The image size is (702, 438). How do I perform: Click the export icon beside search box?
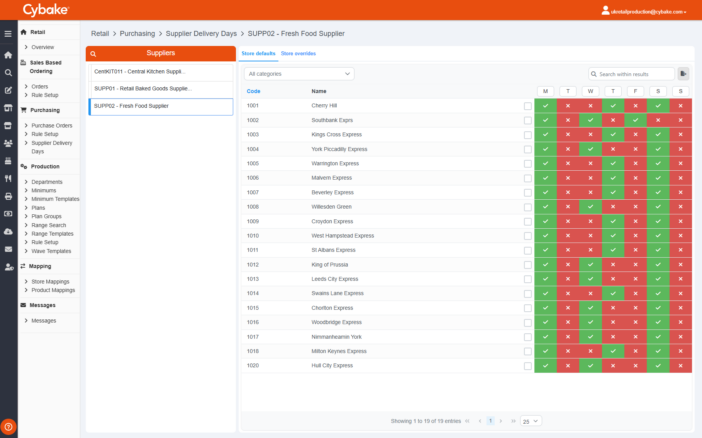[x=683, y=74]
